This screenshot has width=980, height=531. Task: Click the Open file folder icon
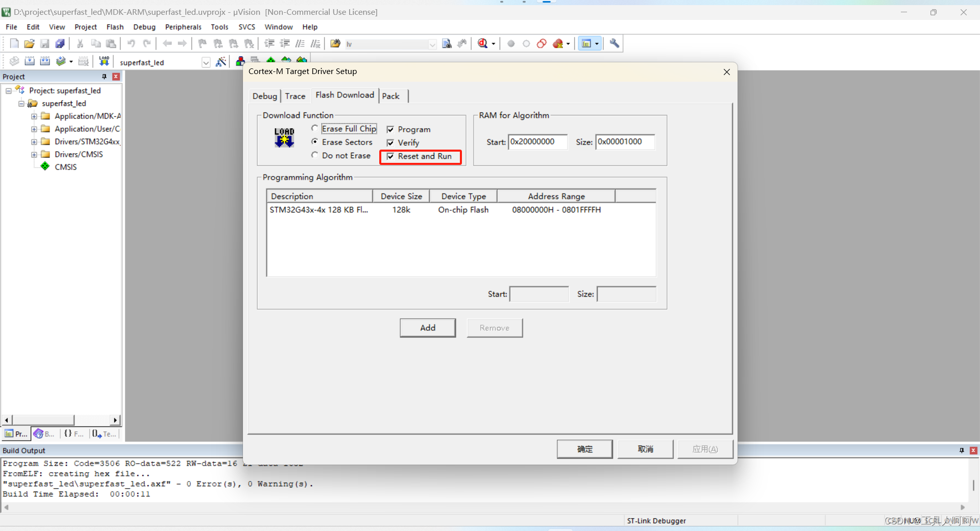tap(29, 44)
